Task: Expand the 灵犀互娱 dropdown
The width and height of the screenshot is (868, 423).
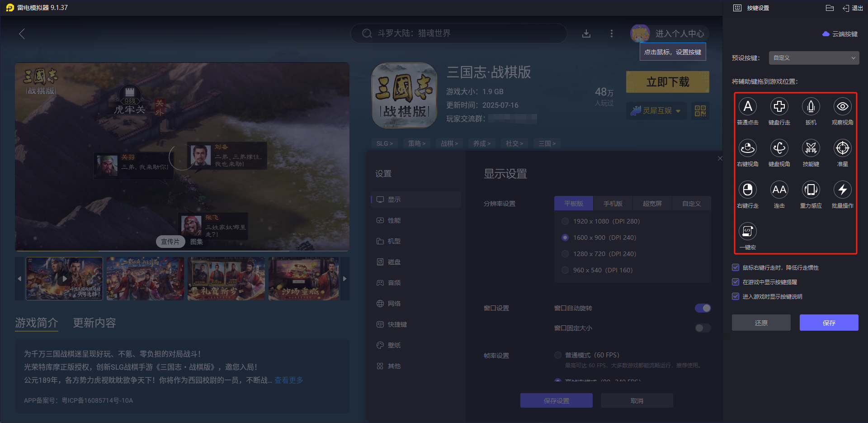Action: tap(656, 111)
